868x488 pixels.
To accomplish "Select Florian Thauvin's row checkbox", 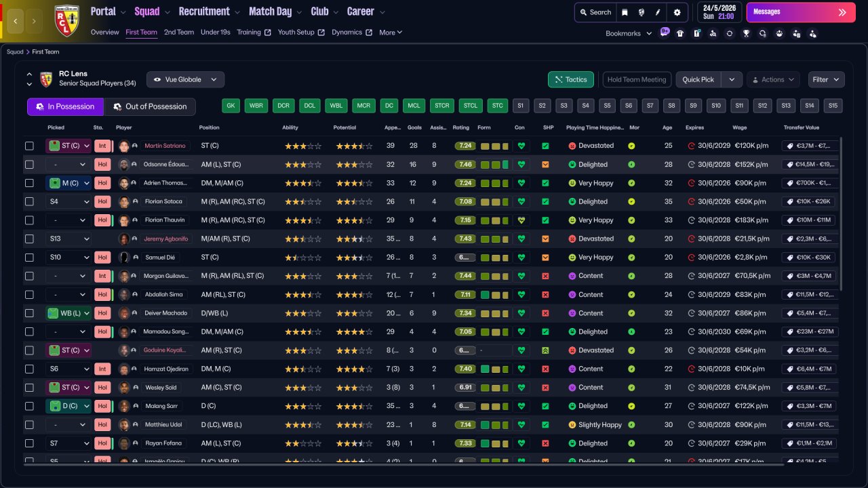I will pos(29,220).
